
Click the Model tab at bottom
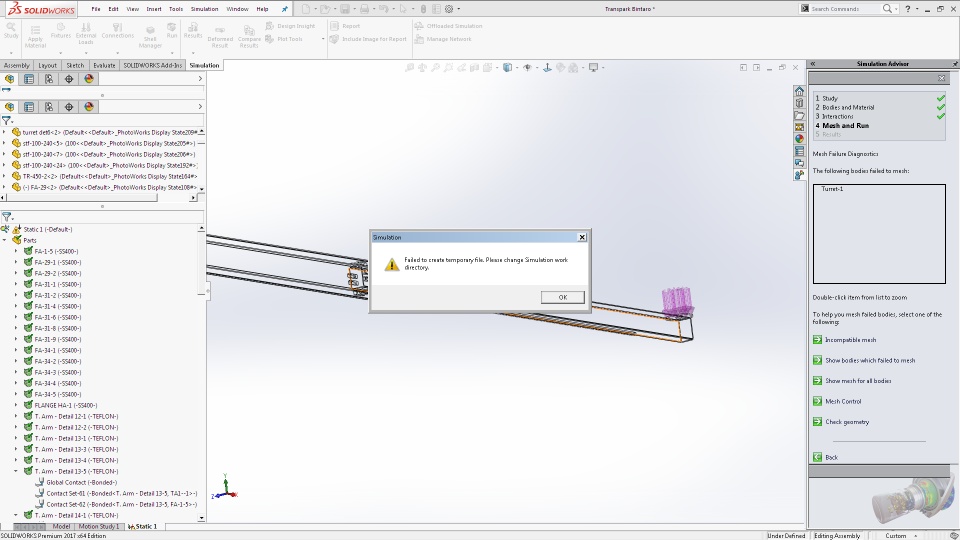click(61, 527)
